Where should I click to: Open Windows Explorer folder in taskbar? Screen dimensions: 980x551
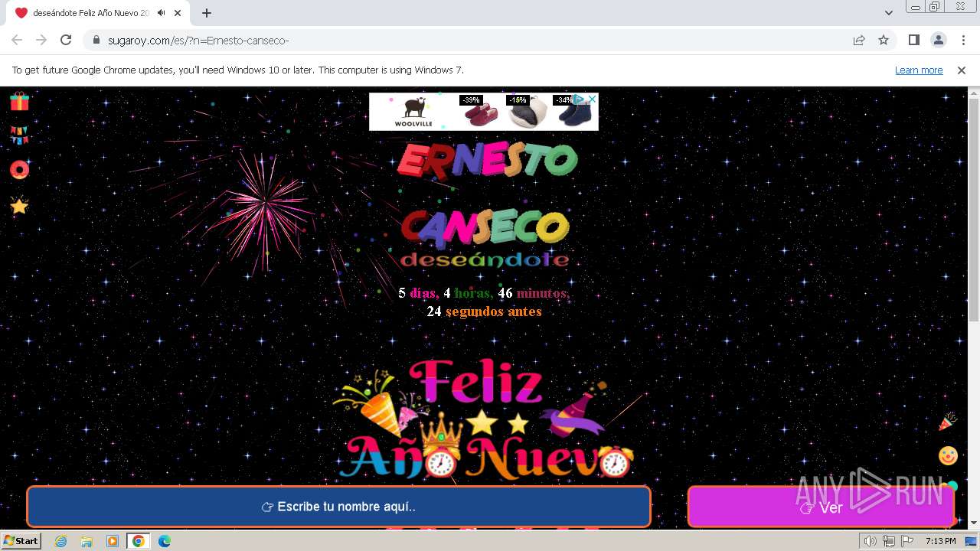click(x=87, y=541)
